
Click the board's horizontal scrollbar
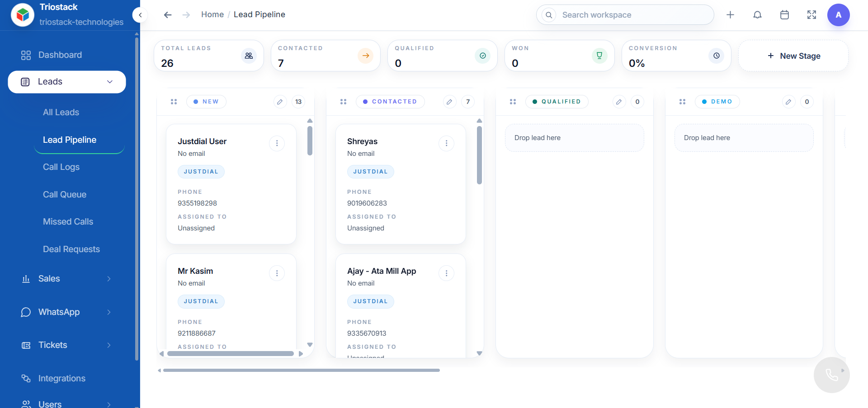(x=301, y=370)
